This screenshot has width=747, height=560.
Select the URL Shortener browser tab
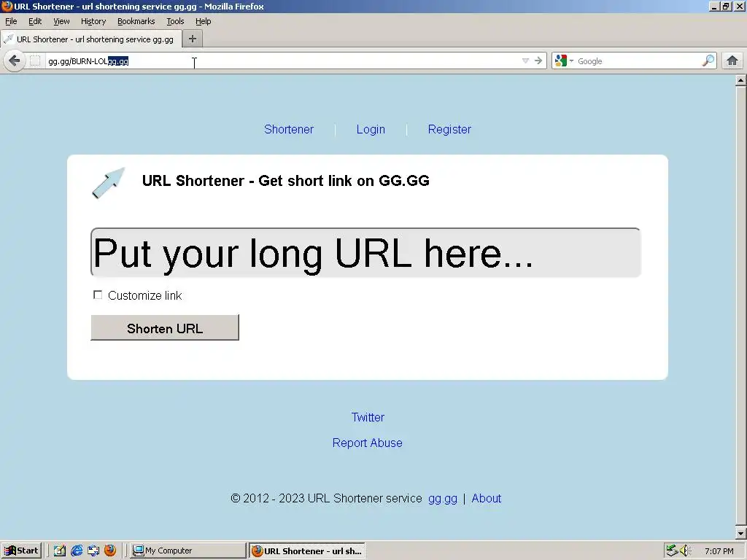pos(91,39)
